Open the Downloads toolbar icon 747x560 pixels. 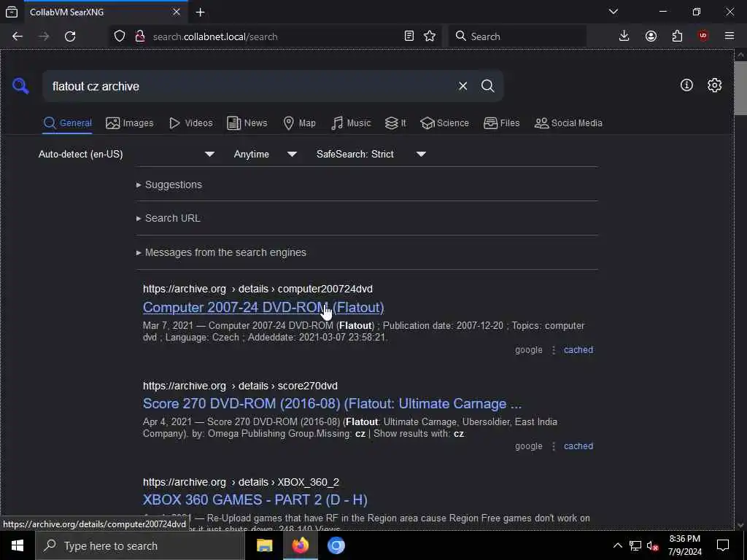pos(624,36)
